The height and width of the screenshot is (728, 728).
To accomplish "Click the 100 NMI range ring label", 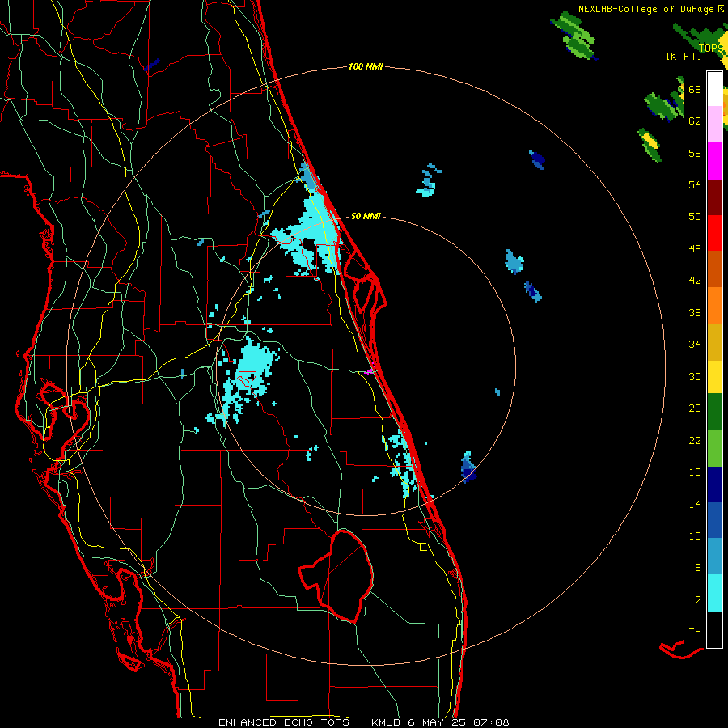I will tap(366, 67).
